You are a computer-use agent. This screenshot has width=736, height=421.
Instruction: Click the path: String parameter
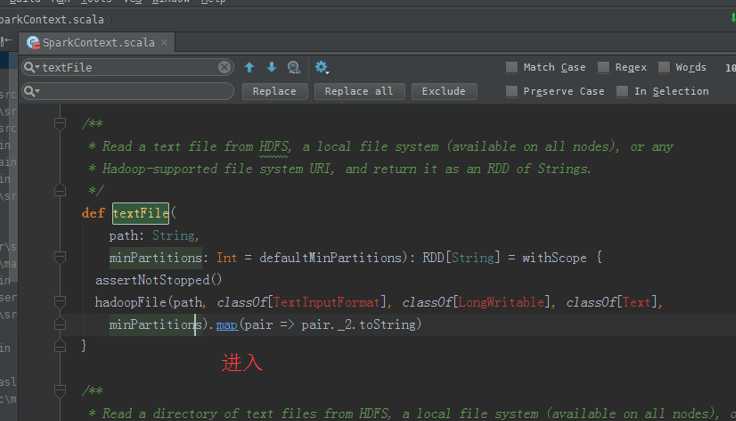[154, 236]
